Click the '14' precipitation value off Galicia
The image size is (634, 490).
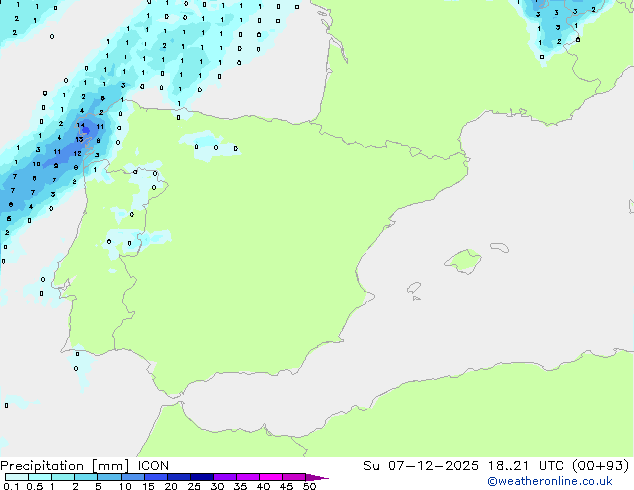click(x=80, y=125)
